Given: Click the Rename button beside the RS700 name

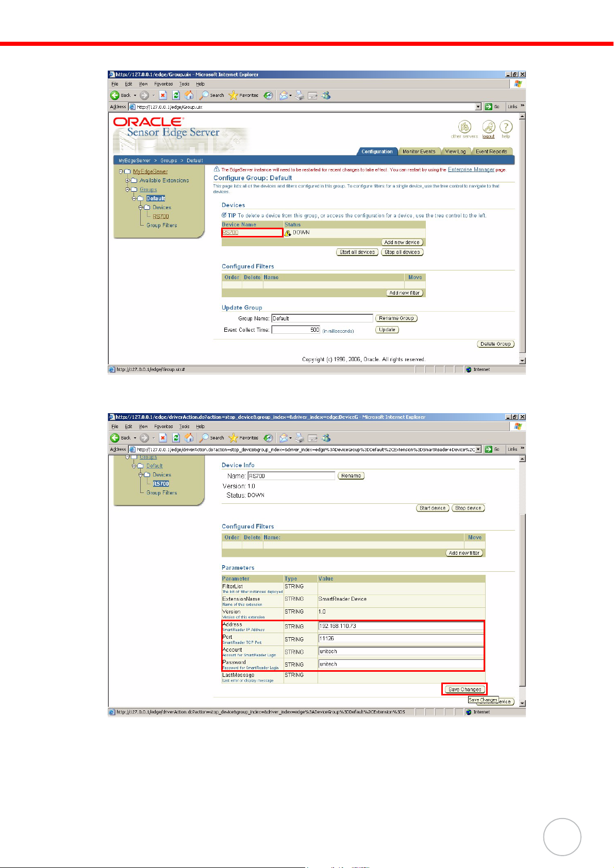Looking at the screenshot, I should pyautogui.click(x=351, y=476).
